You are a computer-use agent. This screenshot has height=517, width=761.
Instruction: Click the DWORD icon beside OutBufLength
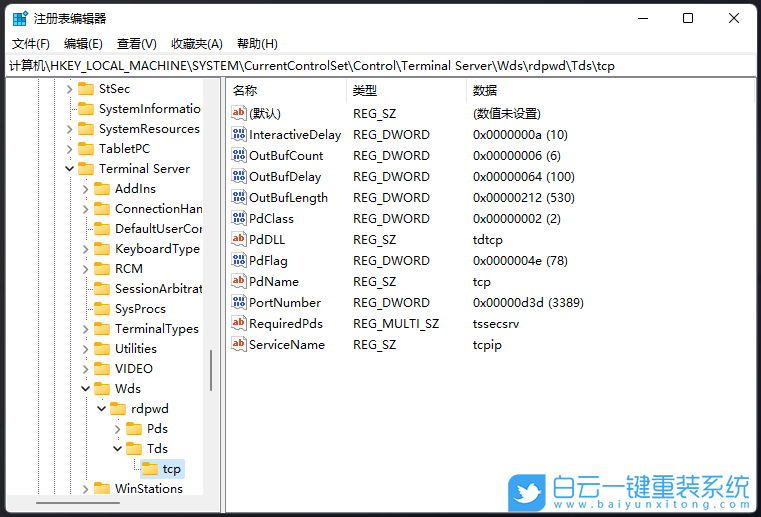coord(239,197)
